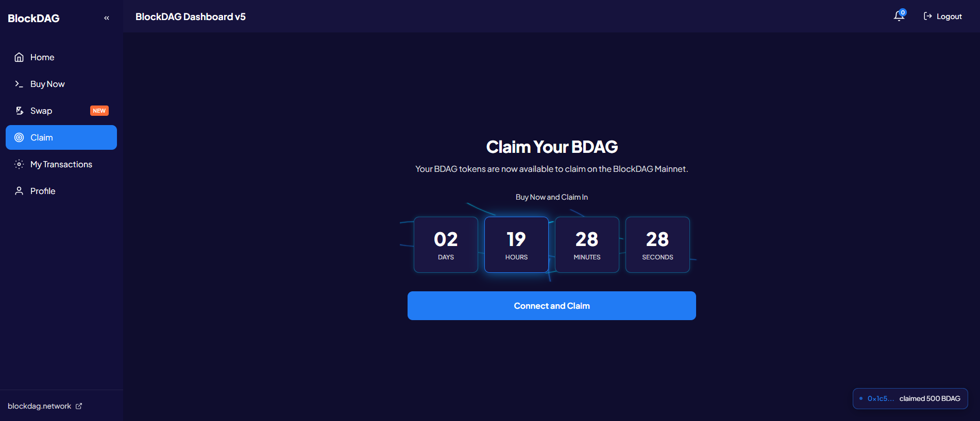This screenshot has width=980, height=421.
Task: Open the Swap menu entry
Action: click(61, 111)
